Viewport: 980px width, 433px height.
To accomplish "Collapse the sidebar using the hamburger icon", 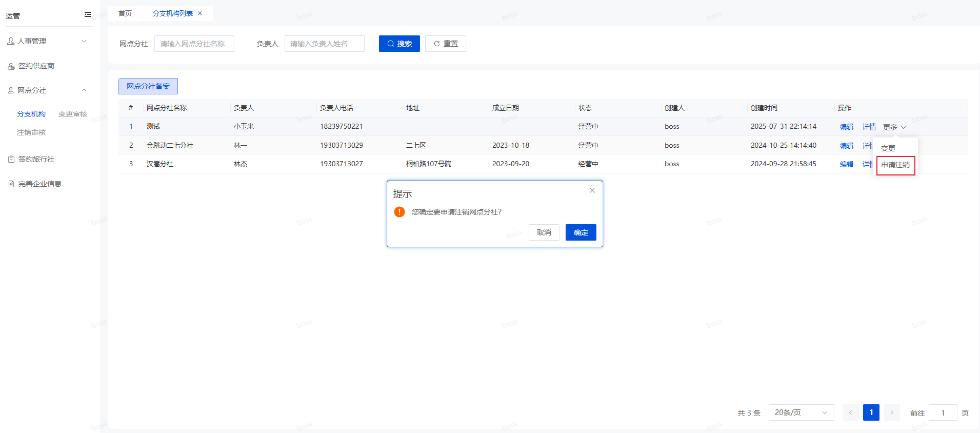I will (x=88, y=14).
